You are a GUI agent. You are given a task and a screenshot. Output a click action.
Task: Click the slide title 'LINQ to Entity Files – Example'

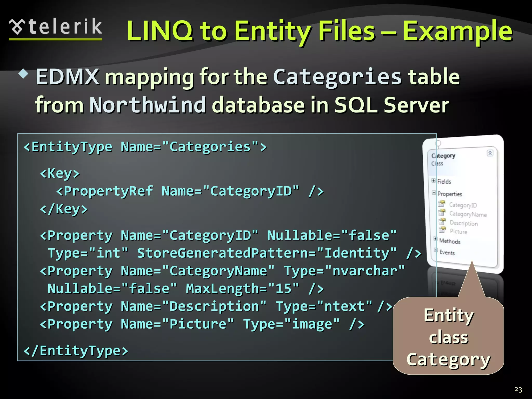pos(320,32)
